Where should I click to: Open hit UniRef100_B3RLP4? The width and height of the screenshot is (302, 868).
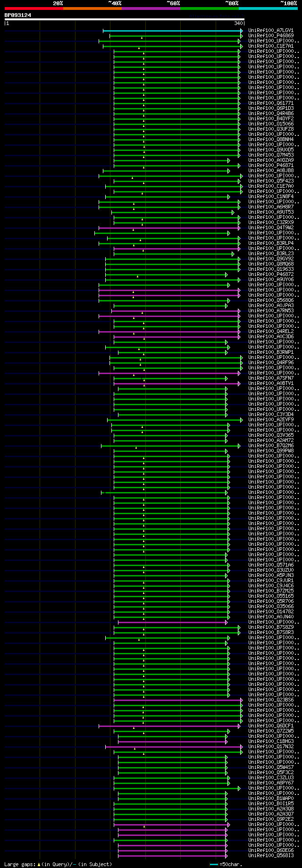[x=271, y=243]
